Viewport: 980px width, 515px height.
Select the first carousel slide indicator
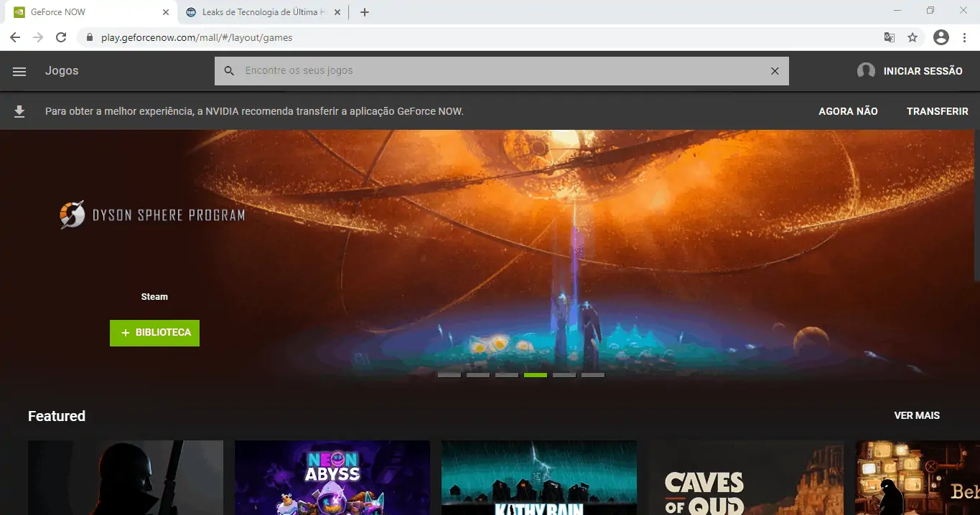click(449, 375)
